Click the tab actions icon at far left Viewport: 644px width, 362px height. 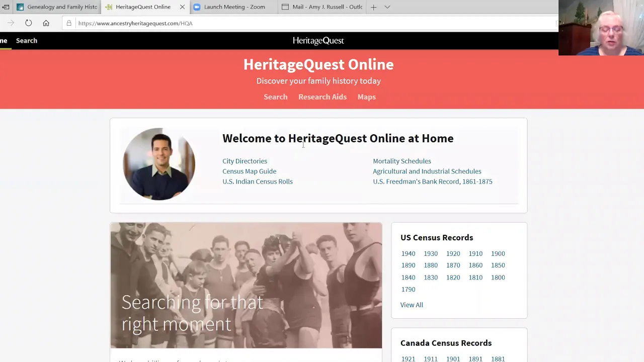pos(6,7)
